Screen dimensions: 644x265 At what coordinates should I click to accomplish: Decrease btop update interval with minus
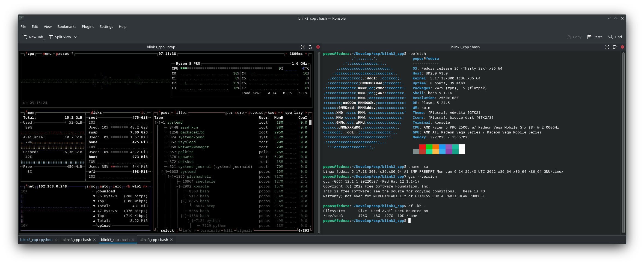(286, 54)
